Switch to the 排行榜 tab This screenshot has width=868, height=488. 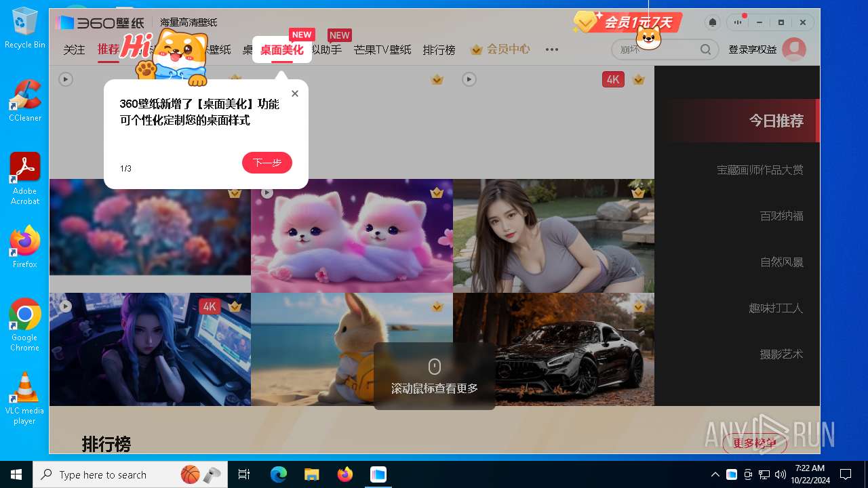point(439,49)
